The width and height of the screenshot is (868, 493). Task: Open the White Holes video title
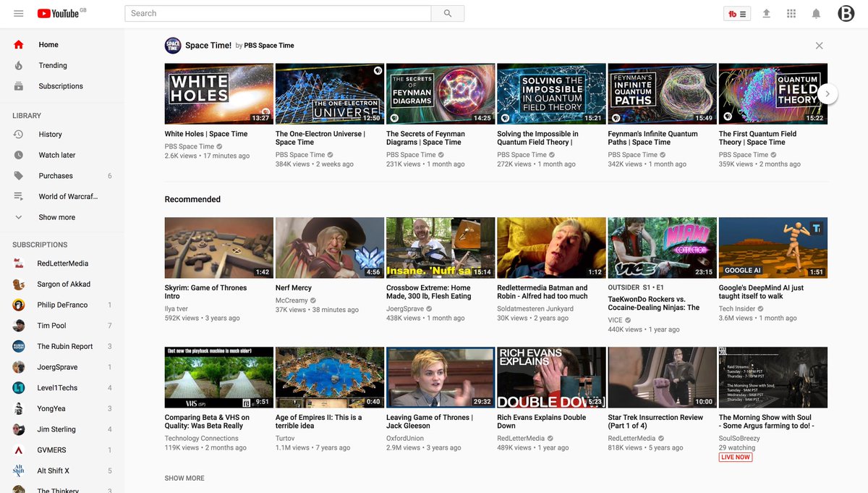click(206, 134)
